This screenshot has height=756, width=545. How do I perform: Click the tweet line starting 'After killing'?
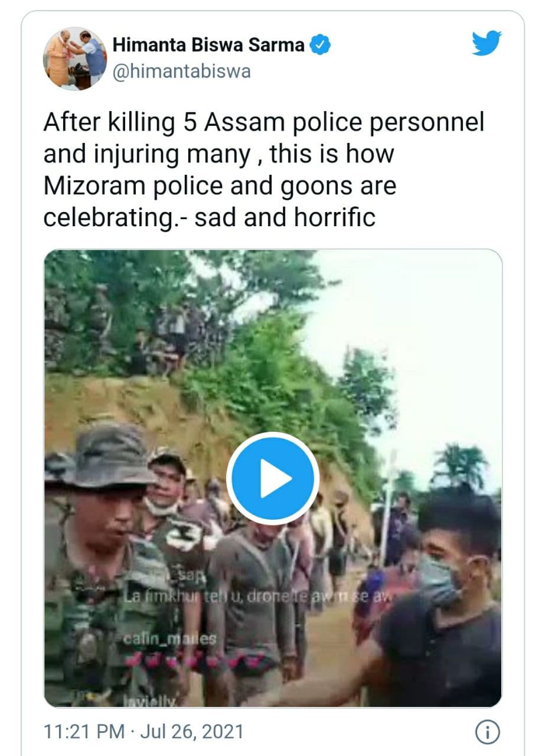[263, 122]
